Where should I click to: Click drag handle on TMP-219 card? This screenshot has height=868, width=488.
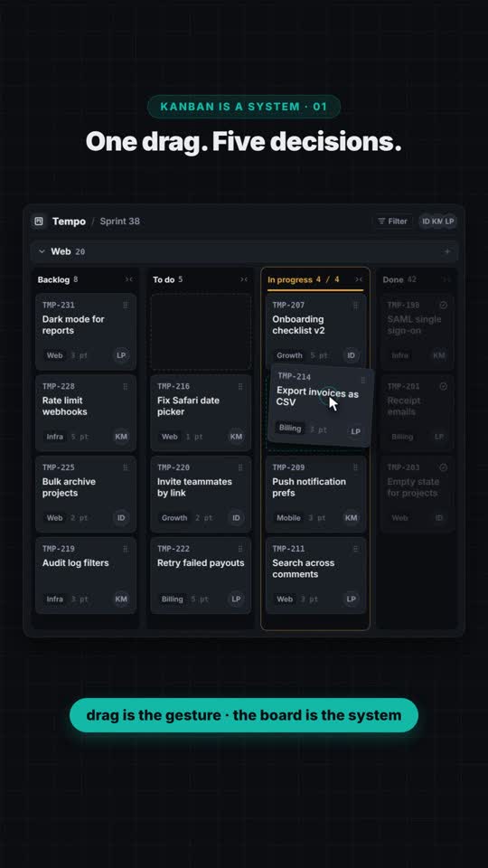pyautogui.click(x=125, y=549)
